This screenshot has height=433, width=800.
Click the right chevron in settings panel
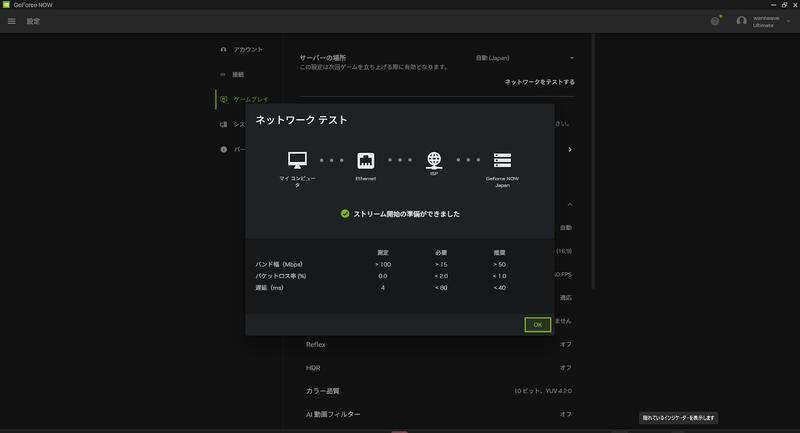coord(570,149)
